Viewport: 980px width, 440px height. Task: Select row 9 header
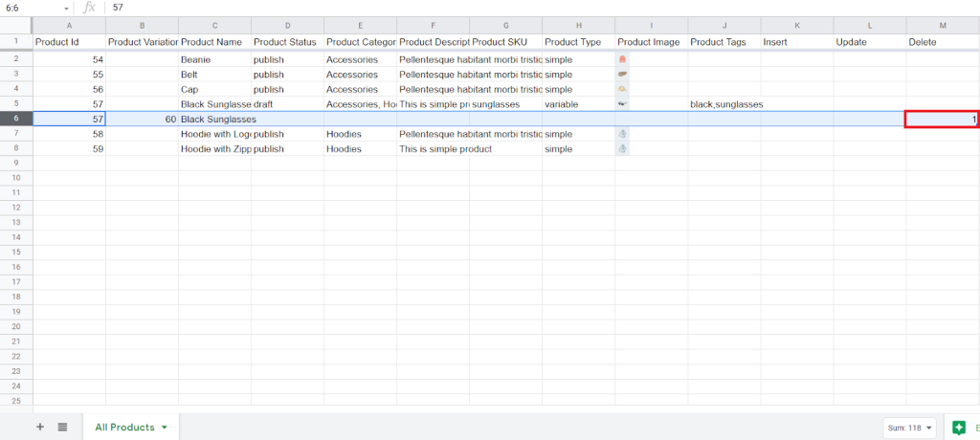(x=15, y=164)
